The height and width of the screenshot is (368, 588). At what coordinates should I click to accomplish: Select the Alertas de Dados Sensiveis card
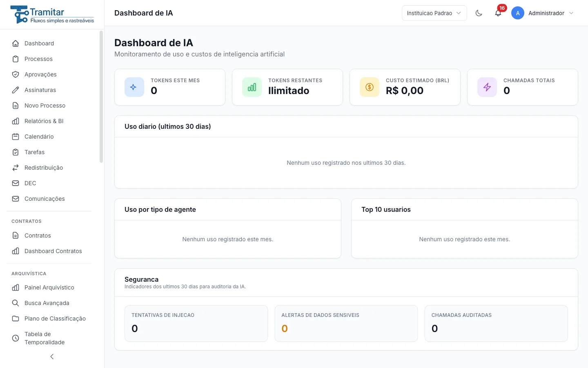(x=346, y=323)
